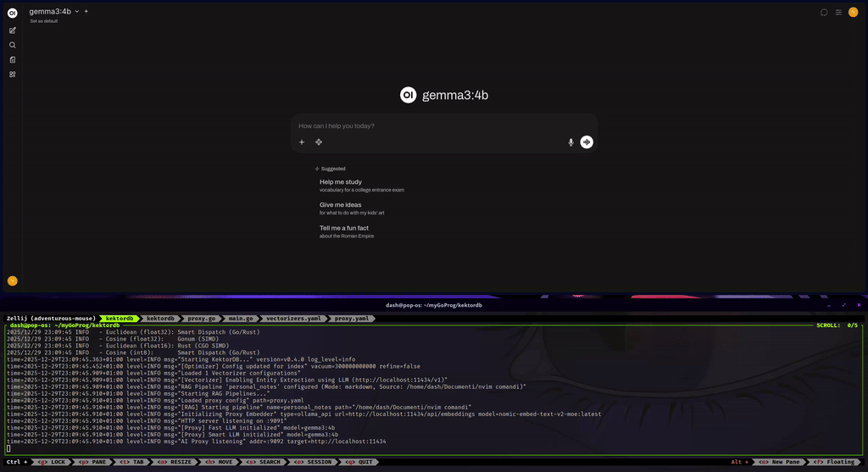Click the Zellij (adventurous-mouse) session label

click(50, 319)
